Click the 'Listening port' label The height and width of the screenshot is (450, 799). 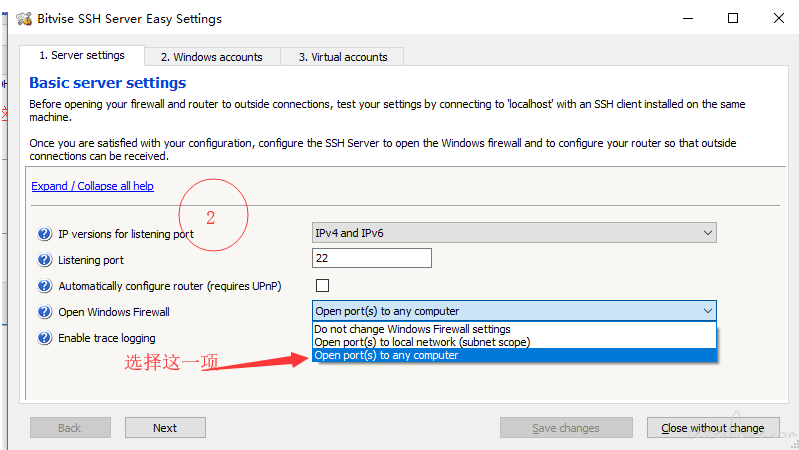tap(91, 260)
